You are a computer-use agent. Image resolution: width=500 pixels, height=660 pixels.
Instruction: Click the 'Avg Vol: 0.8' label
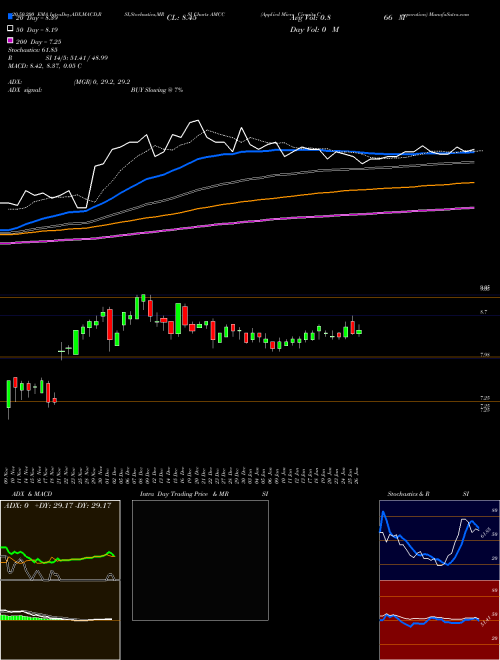[310, 18]
